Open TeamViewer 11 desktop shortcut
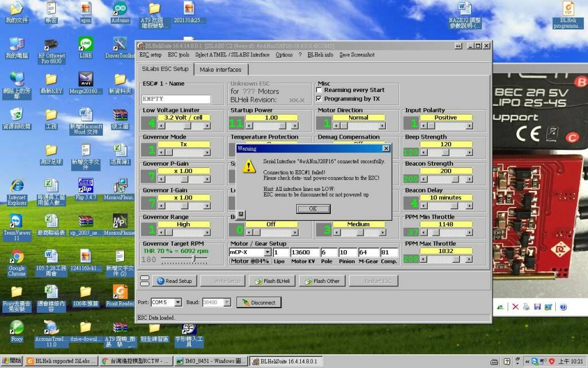Image resolution: width=588 pixels, height=368 pixels. pyautogui.click(x=17, y=227)
